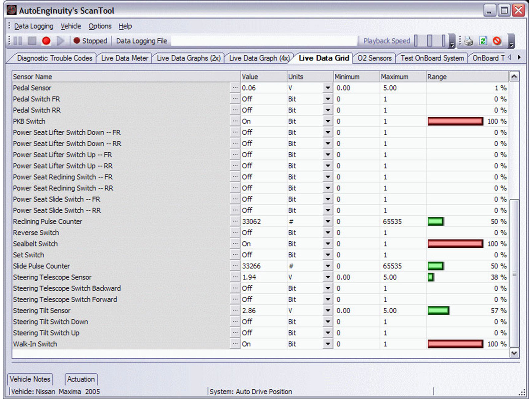Click the Playback Speed slider

pos(430,41)
